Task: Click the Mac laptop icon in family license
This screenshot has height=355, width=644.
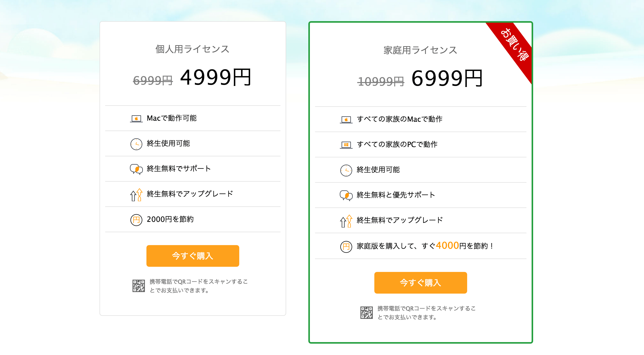Action: tap(346, 120)
